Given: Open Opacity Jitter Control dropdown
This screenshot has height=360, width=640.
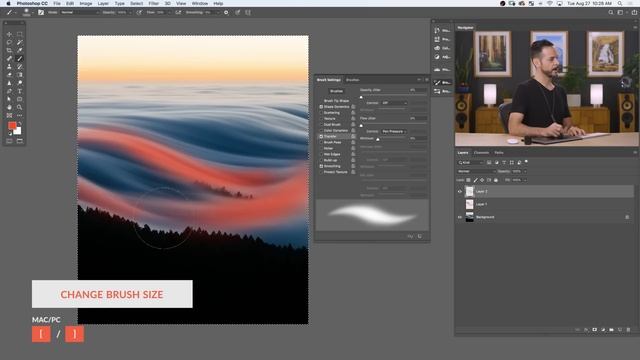Looking at the screenshot, I should pyautogui.click(x=394, y=103).
